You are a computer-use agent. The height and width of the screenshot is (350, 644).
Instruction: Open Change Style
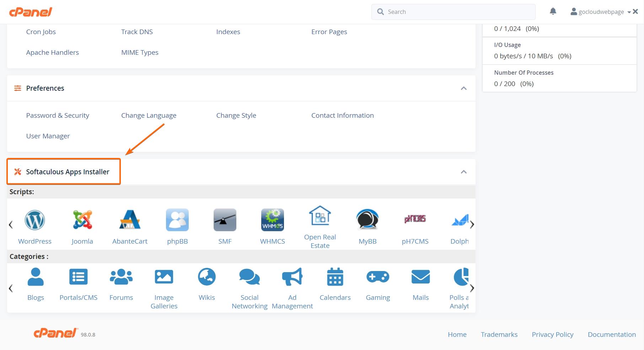[x=236, y=115]
